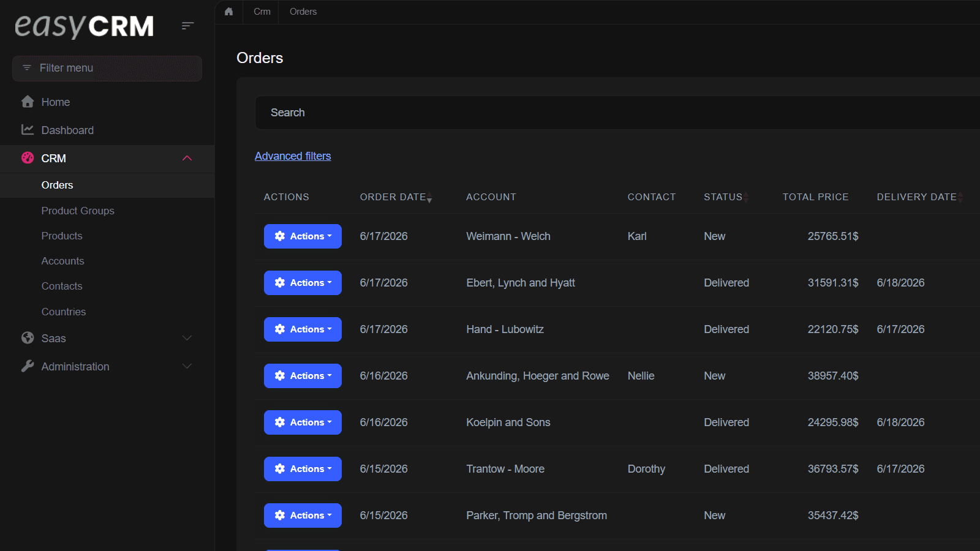Click the Orders breadcrumb link
The height and width of the screenshot is (551, 980).
(x=303, y=12)
